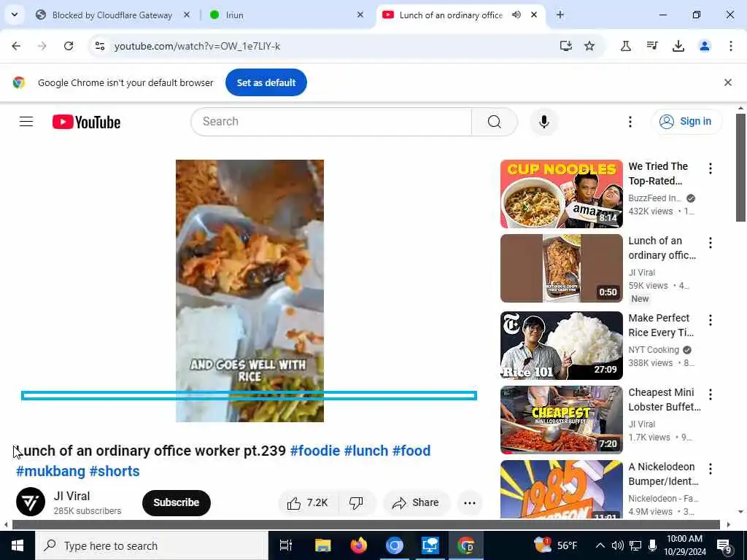Switch to the Iriun tab
Viewport: 747px width, 560px height.
coord(286,15)
